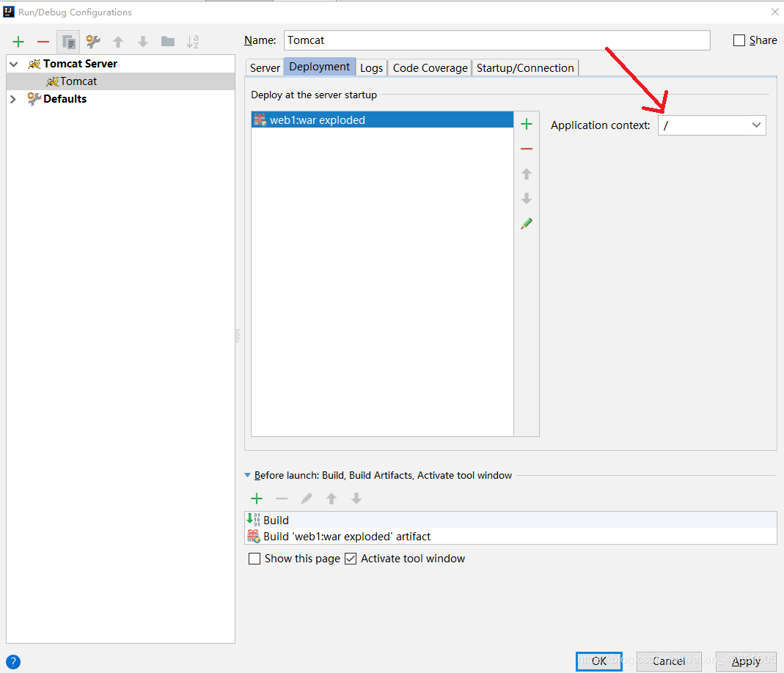Screen dimensions: 784x673
Task: Open the Logs tab
Action: point(372,68)
